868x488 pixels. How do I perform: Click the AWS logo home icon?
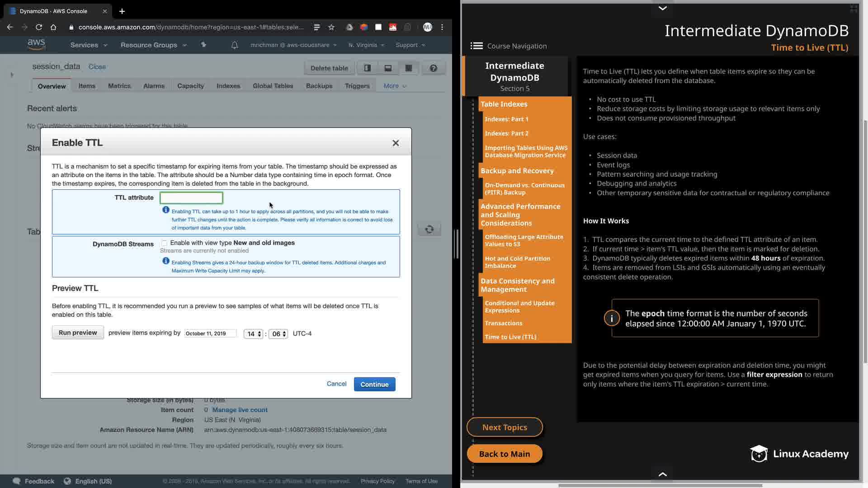36,44
